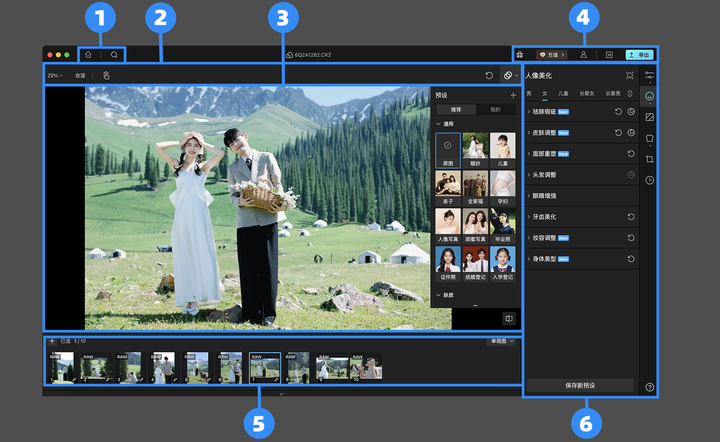Image resolution: width=720 pixels, height=442 pixels.
Task: Click the search magnifier icon
Action: (x=114, y=55)
